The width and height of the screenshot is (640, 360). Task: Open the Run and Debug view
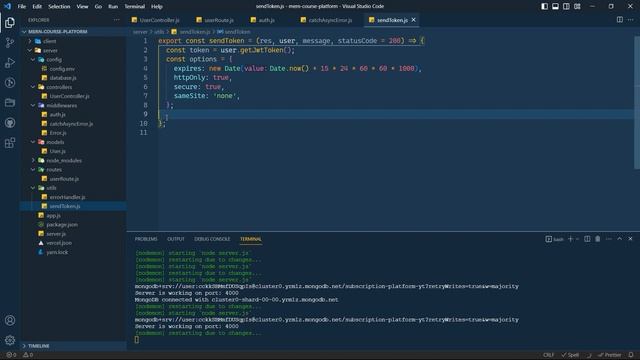point(10,62)
